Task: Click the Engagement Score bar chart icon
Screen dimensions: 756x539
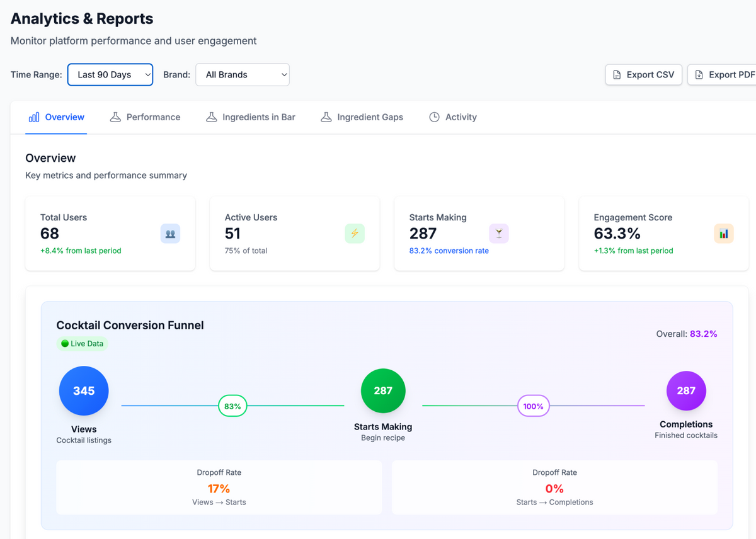Action: coord(724,234)
